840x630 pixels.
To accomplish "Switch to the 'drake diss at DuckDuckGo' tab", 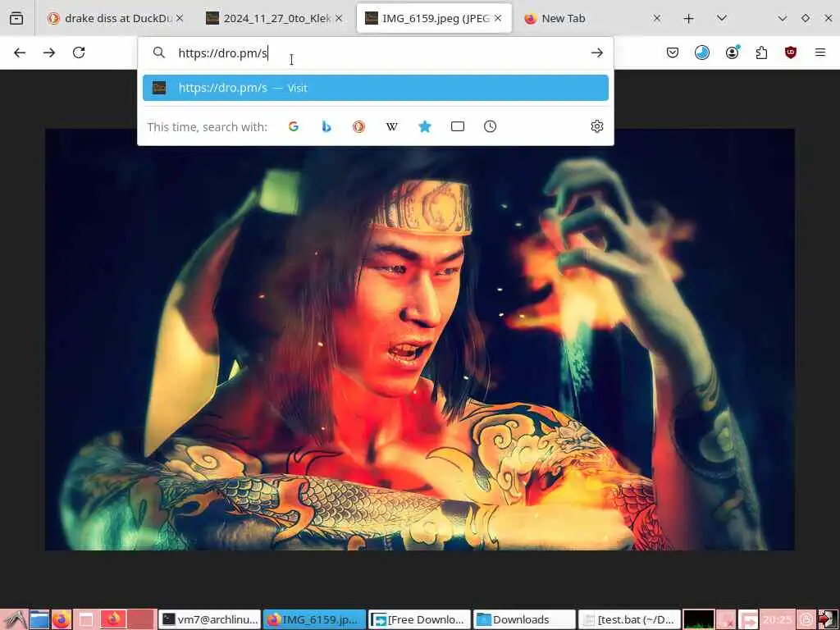I will [114, 18].
